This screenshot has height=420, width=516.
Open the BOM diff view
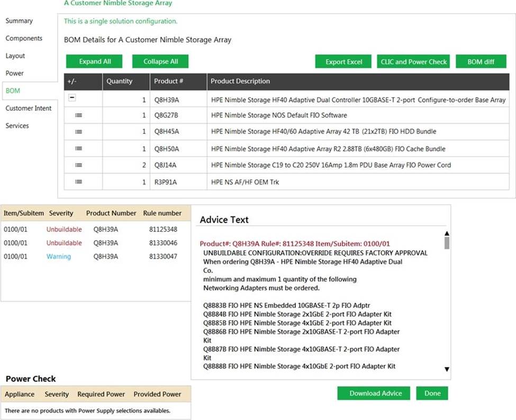point(481,62)
